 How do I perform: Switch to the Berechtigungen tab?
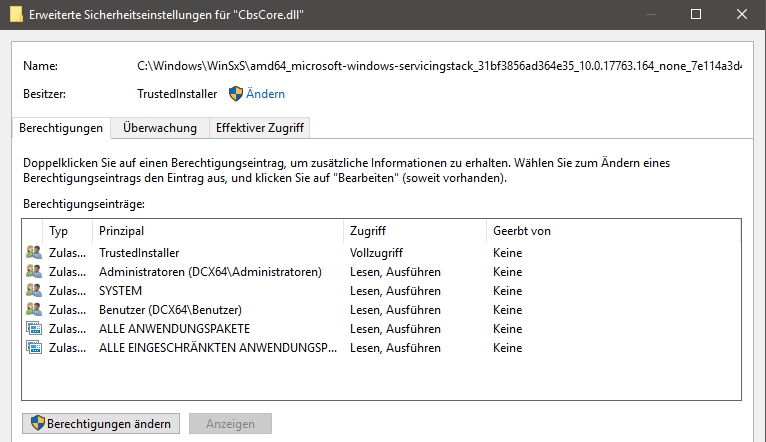(x=61, y=128)
